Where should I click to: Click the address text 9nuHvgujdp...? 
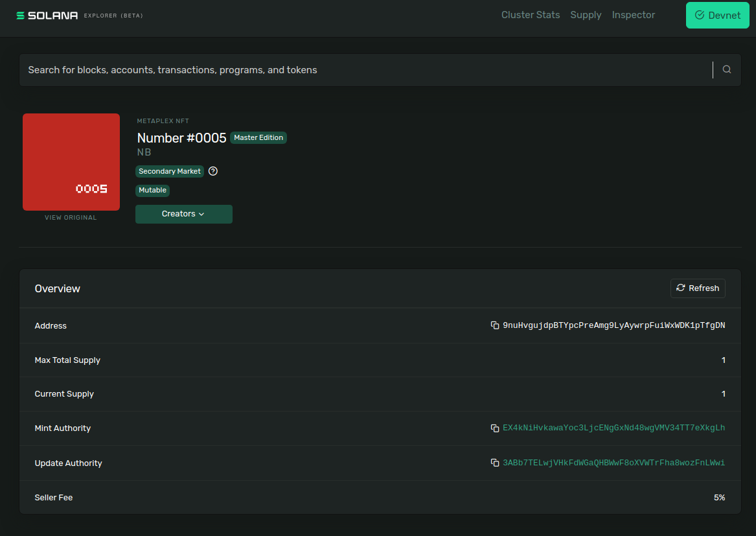[x=613, y=325]
